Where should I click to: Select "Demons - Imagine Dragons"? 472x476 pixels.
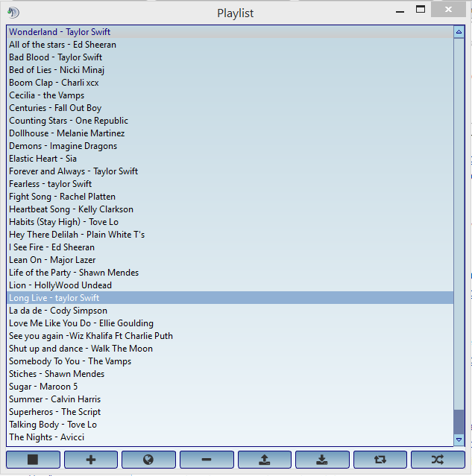(x=230, y=146)
